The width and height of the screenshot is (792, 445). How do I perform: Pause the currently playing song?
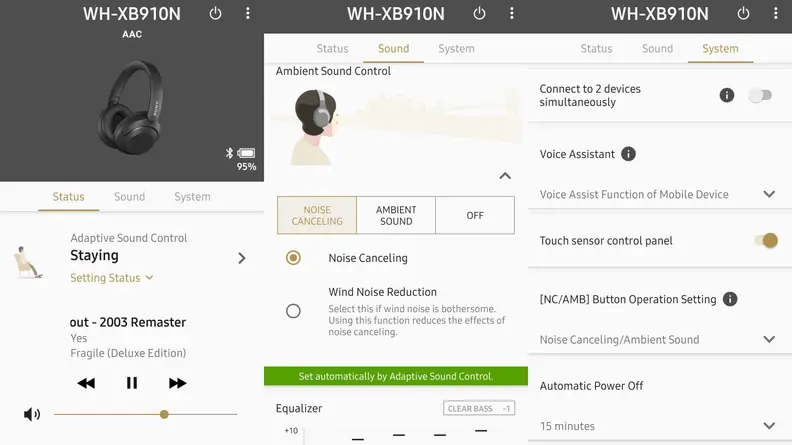132,383
